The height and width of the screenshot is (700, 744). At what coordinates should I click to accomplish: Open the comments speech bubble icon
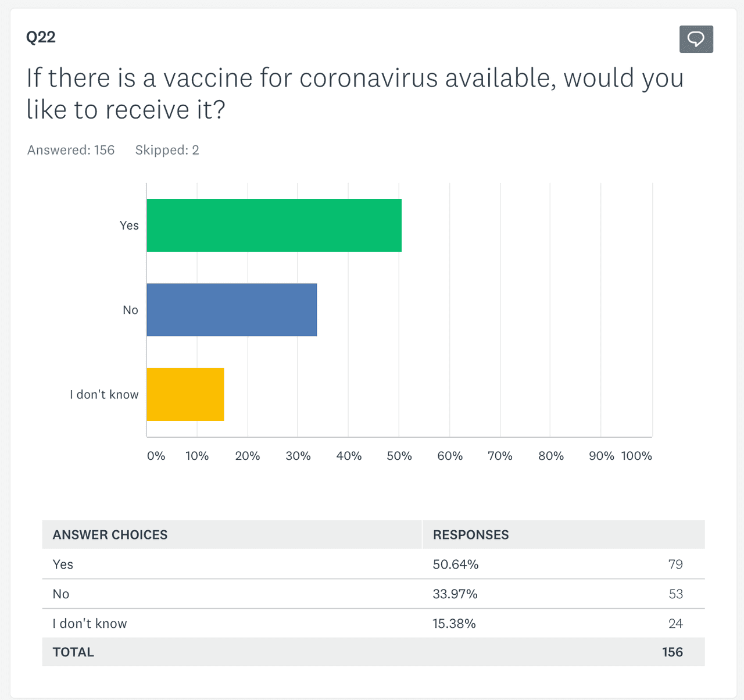coord(696,40)
